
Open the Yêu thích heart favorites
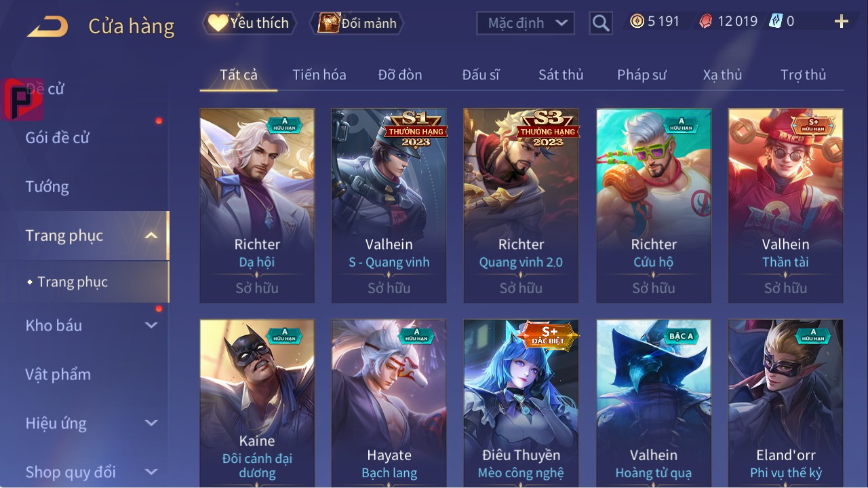249,23
